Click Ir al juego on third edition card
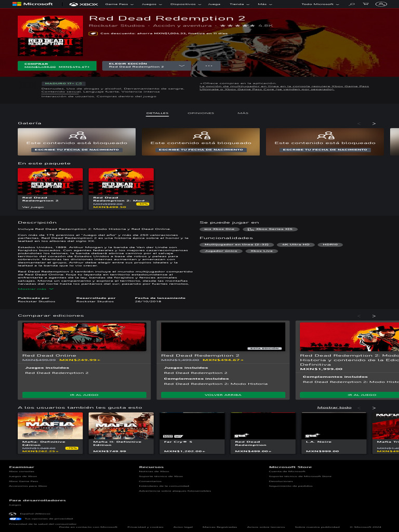Image resolution: width=399 pixels, height=532 pixels. (350, 395)
